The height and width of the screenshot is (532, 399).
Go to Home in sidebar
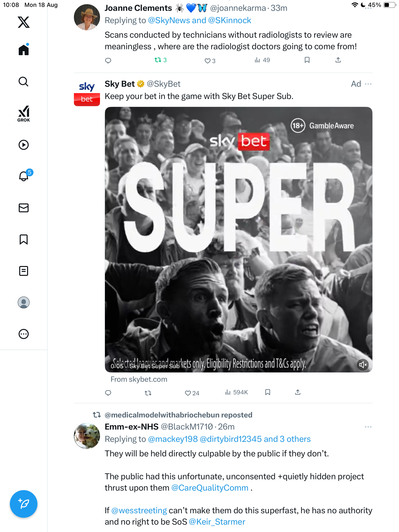coord(24,50)
